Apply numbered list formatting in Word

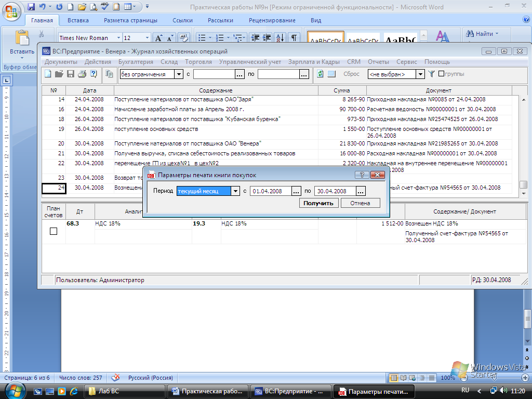pyautogui.click(x=220, y=37)
